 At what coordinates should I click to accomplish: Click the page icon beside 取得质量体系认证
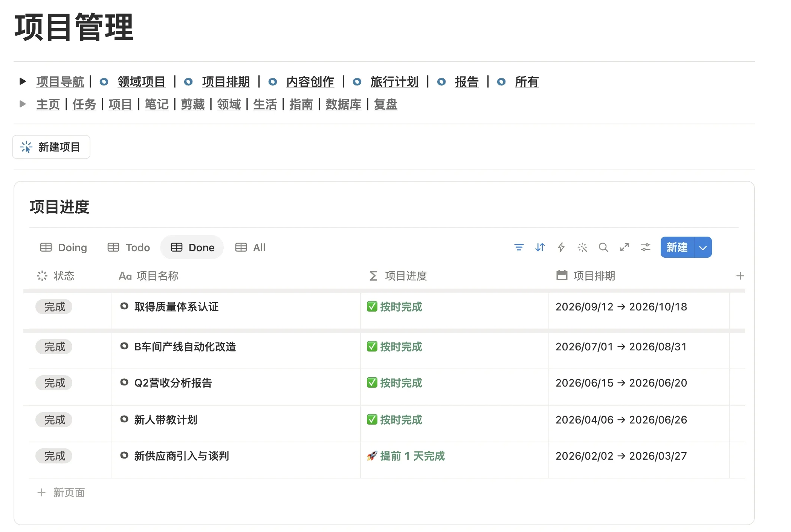124,306
